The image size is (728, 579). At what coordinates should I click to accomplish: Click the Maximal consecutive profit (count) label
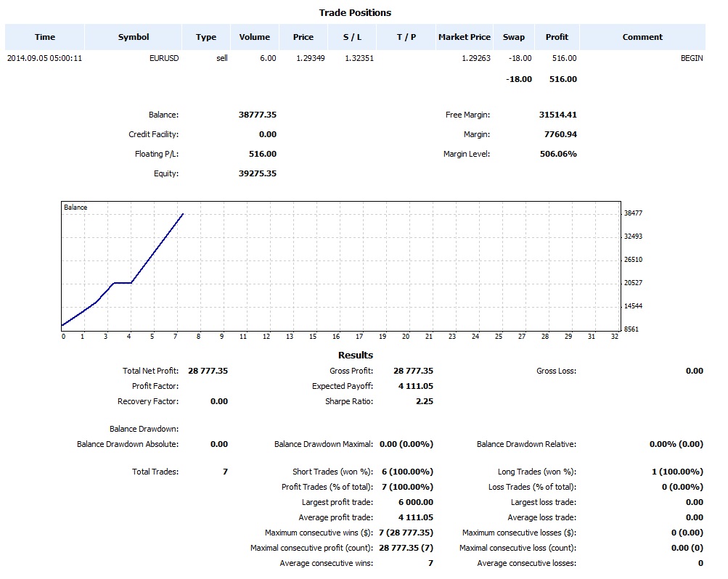click(311, 549)
